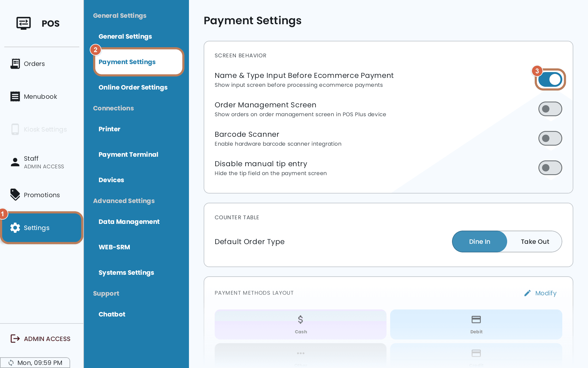The height and width of the screenshot is (368, 588).
Task: Open Payment Settings menu item
Action: [x=138, y=62]
